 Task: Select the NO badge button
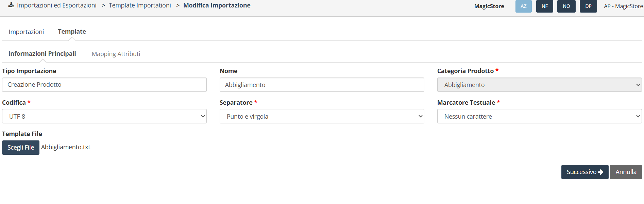566,6
